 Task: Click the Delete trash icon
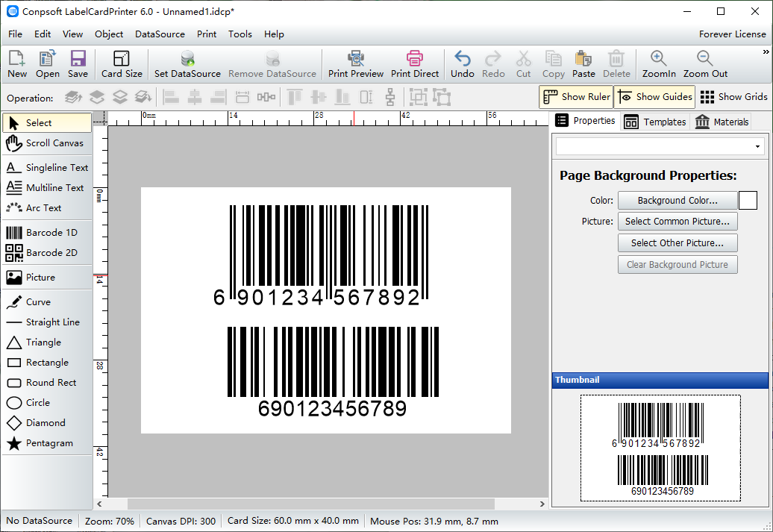click(x=616, y=64)
